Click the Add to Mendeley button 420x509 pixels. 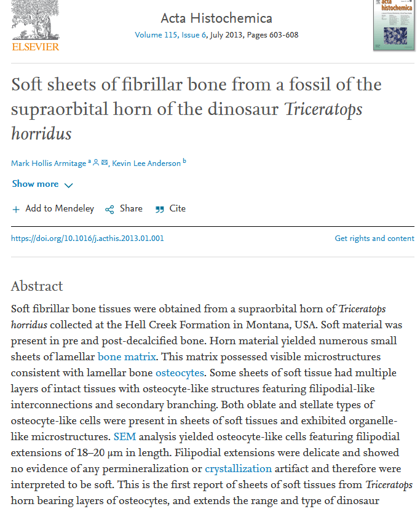[60, 208]
